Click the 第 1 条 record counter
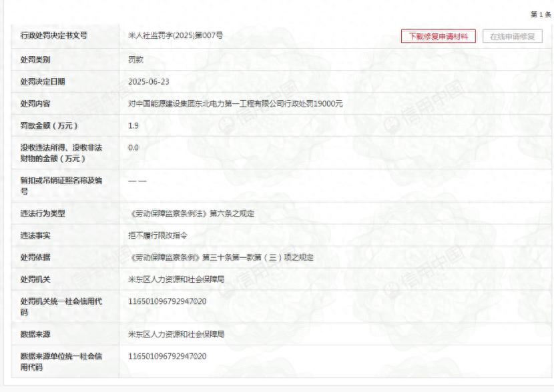The height and width of the screenshot is (392, 554). click(541, 15)
